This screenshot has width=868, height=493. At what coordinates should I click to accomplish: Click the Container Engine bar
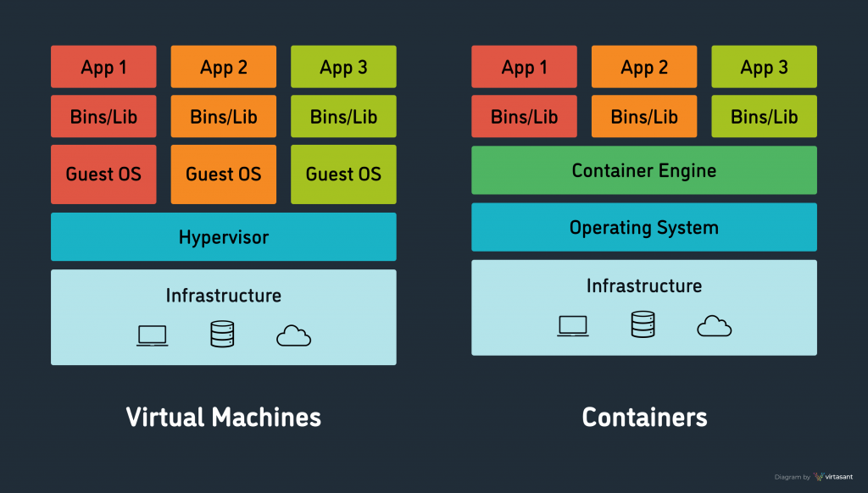pos(643,170)
